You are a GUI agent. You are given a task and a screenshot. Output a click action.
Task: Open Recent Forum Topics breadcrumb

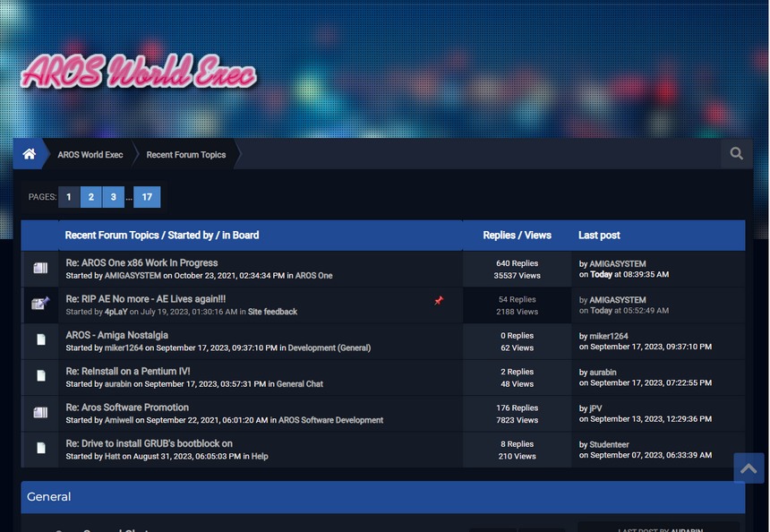pyautogui.click(x=186, y=155)
